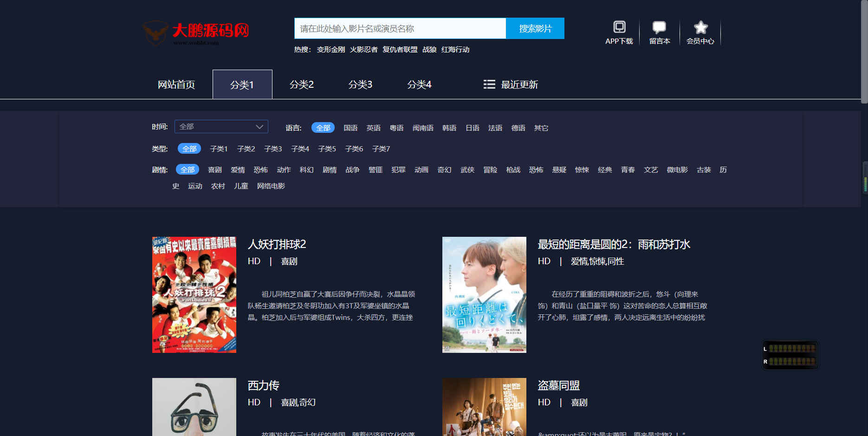Focus the movie name search field

(x=400, y=28)
